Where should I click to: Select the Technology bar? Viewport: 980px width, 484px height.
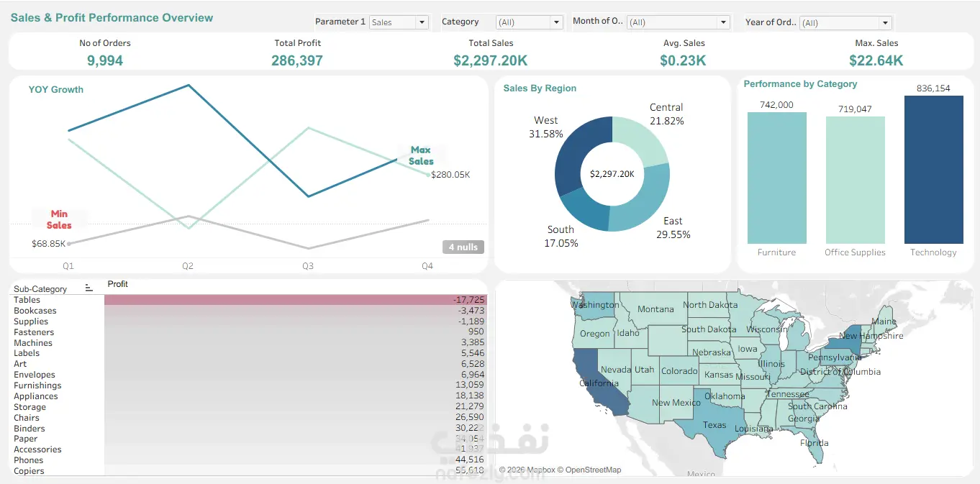point(933,170)
